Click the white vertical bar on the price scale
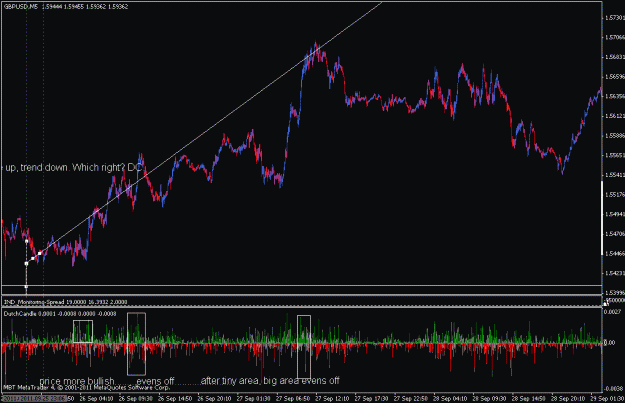Image resolution: width=625 pixels, height=403 pixels. coord(602,218)
